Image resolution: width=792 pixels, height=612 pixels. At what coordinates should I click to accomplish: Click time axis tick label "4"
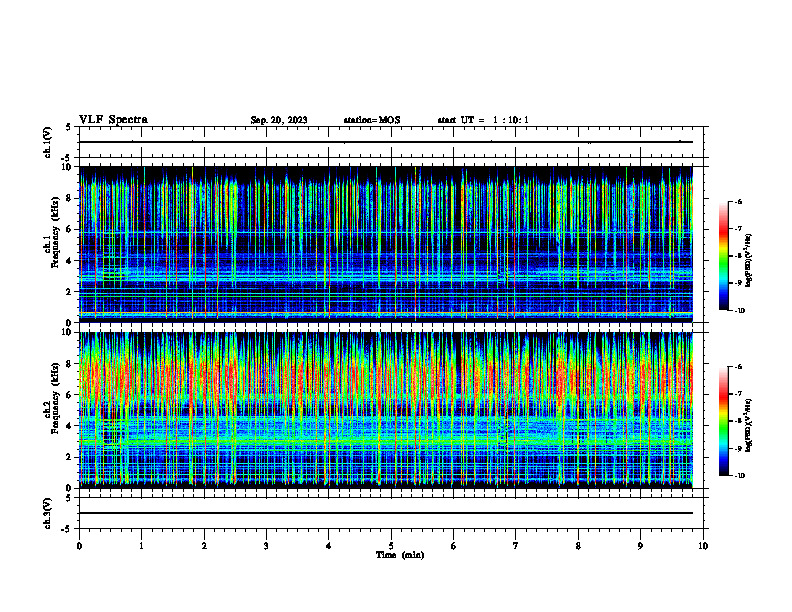point(329,546)
